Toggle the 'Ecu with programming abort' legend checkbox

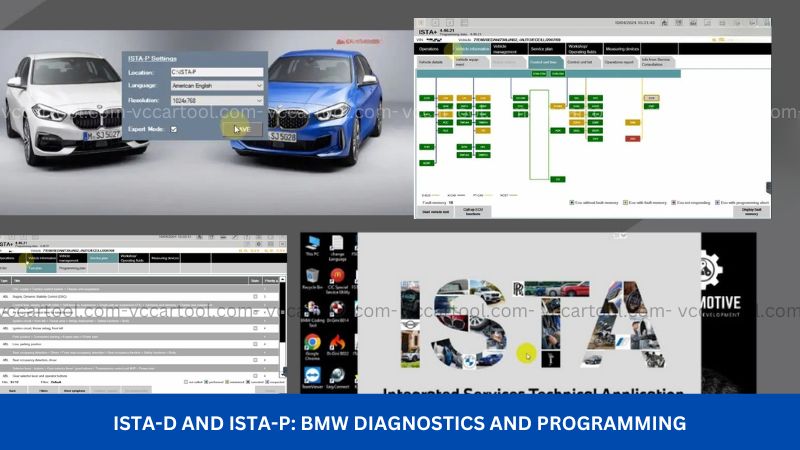[x=717, y=203]
